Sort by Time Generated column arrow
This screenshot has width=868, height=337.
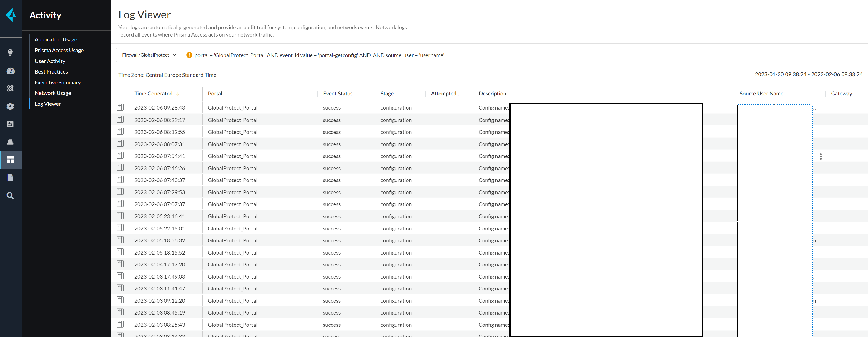[178, 94]
